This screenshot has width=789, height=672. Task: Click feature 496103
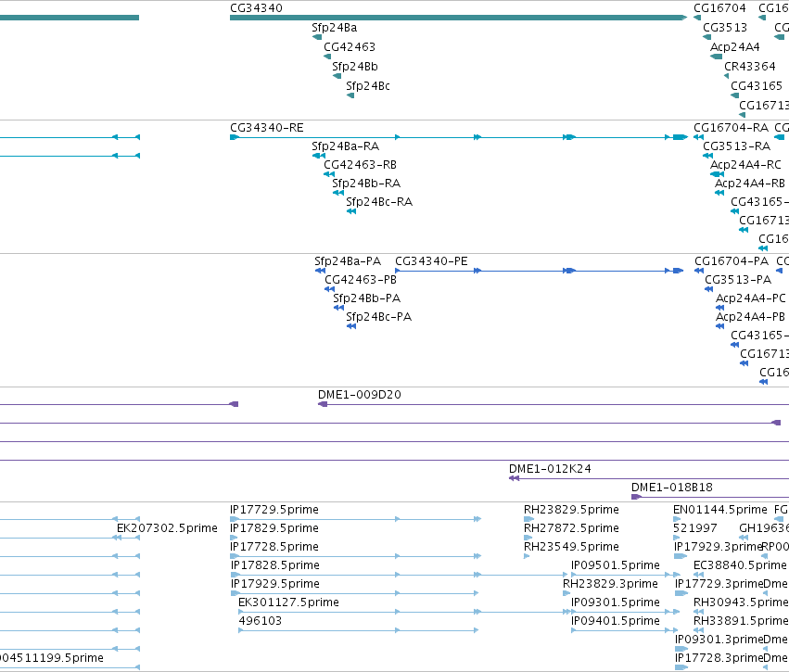pos(358,631)
